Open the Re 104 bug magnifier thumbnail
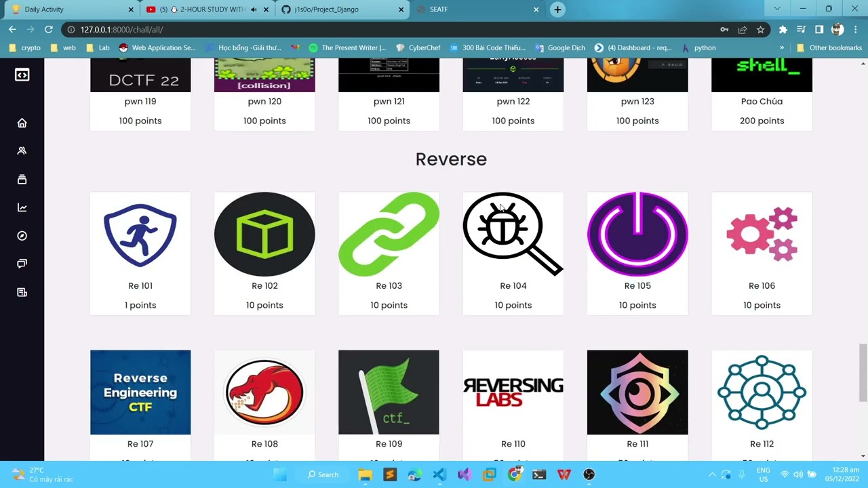 click(513, 235)
